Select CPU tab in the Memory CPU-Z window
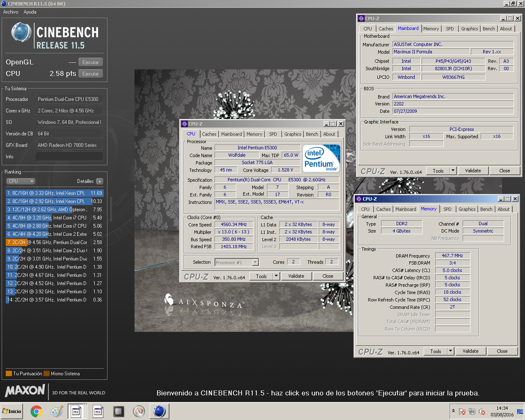 click(365, 209)
